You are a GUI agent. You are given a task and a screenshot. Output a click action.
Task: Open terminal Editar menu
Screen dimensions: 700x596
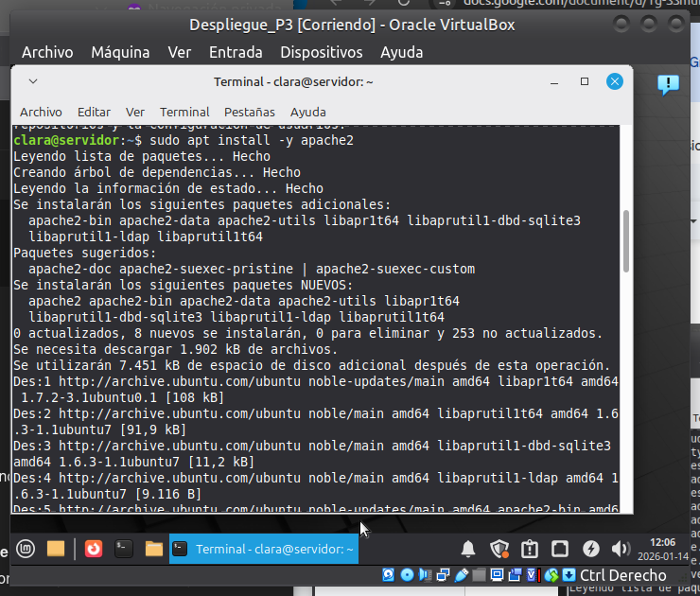tap(94, 112)
